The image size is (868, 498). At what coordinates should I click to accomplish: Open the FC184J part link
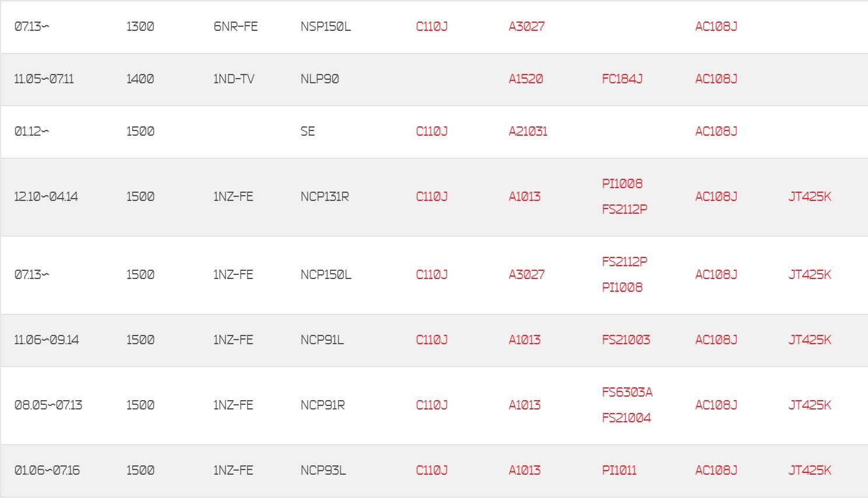621,79
